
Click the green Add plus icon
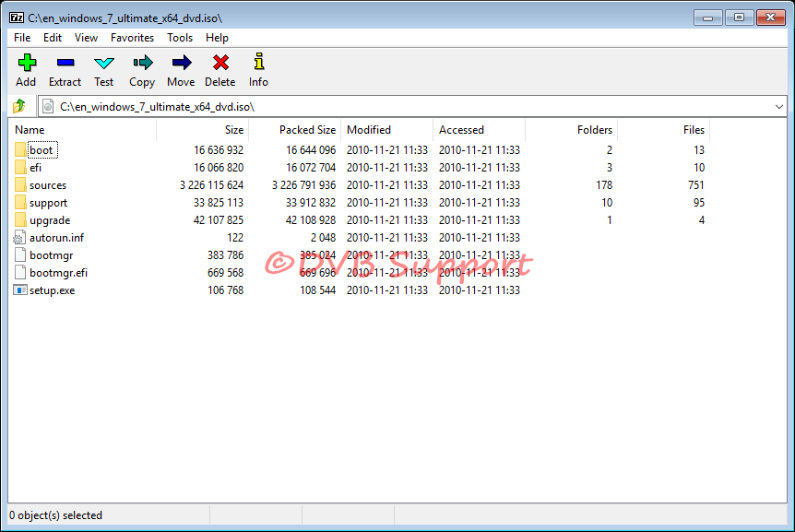click(27, 63)
